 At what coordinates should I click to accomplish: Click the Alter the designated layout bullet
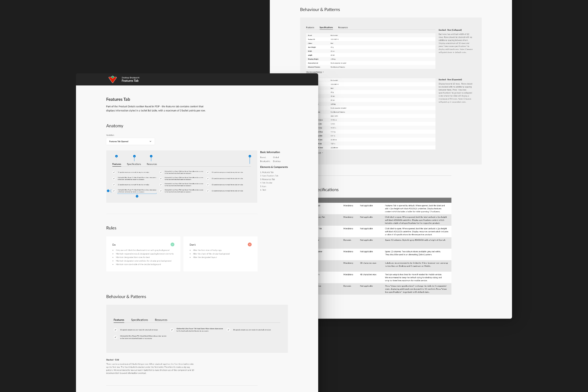tap(205, 257)
